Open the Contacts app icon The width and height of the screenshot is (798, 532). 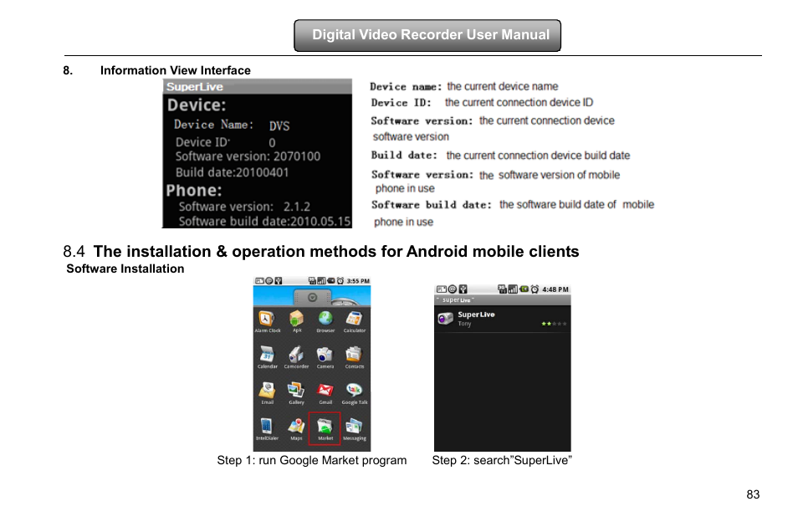click(354, 355)
